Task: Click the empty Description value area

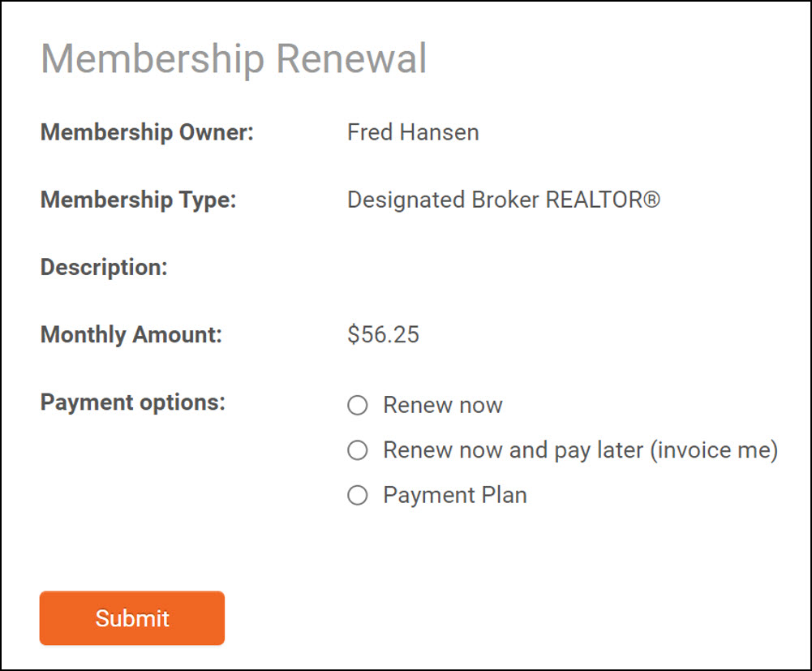Action: (487, 267)
